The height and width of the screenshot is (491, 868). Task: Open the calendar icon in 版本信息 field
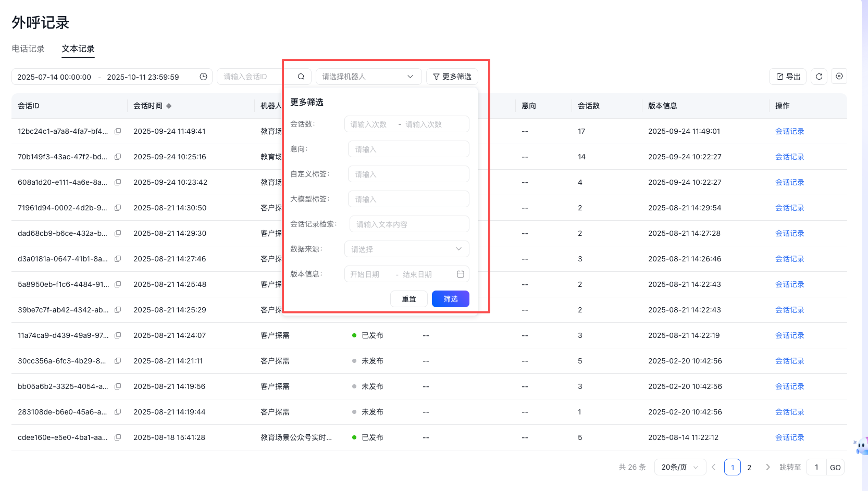(460, 274)
